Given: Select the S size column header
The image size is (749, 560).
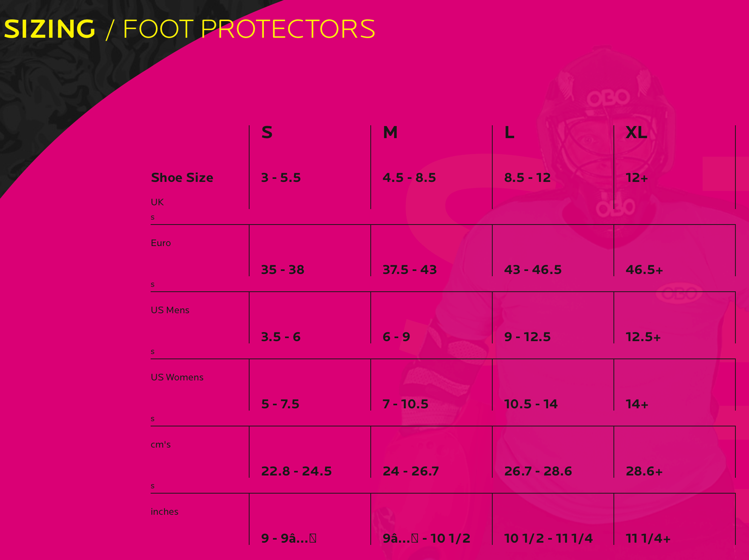Looking at the screenshot, I should click(x=267, y=132).
